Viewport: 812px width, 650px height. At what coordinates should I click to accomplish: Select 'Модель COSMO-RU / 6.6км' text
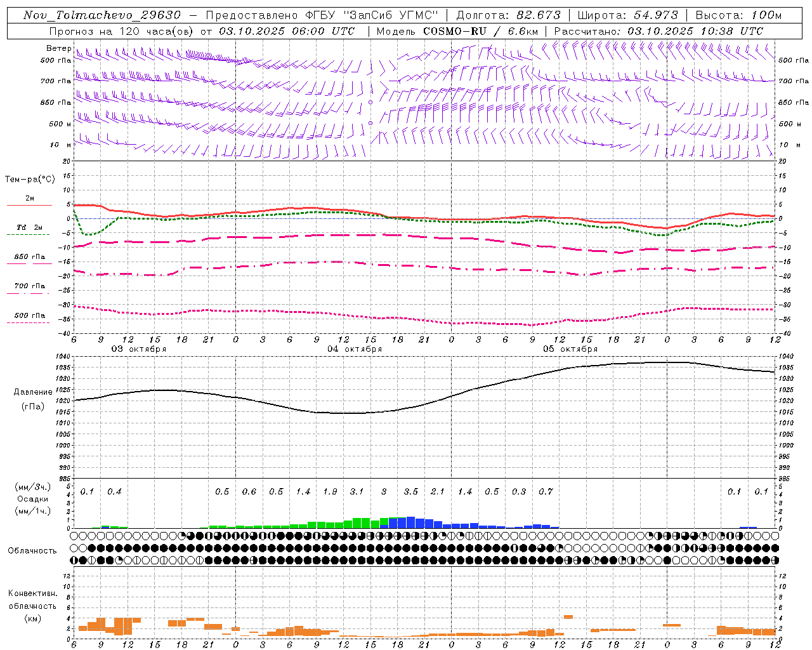coord(457,31)
